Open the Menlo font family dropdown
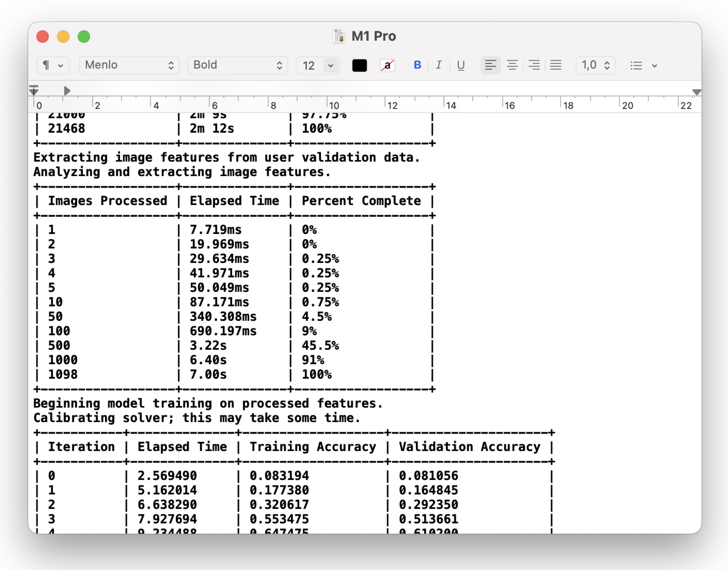Viewport: 728px width, 570px height. (129, 65)
